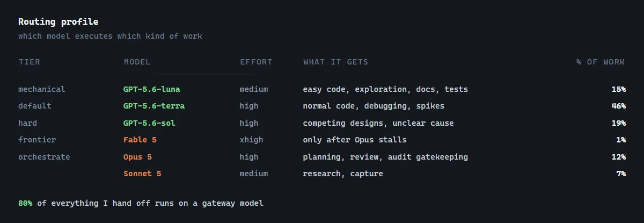Click model name GPT-5.6-terra
This screenshot has width=644, height=223.
tap(154, 106)
